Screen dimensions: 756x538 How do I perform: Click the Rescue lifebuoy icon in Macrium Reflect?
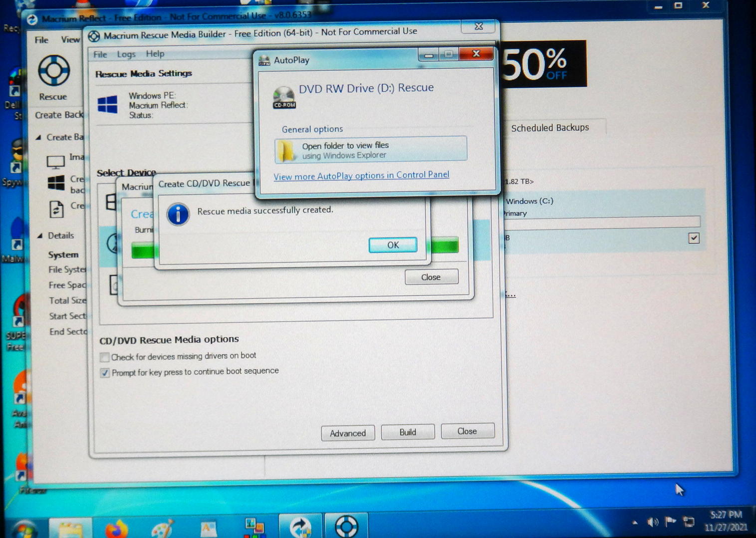point(53,70)
